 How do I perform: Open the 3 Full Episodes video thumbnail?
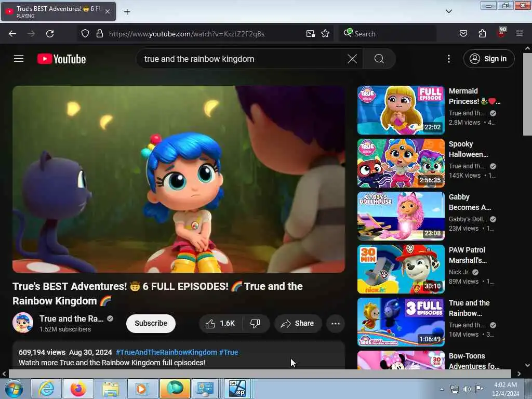click(x=401, y=322)
